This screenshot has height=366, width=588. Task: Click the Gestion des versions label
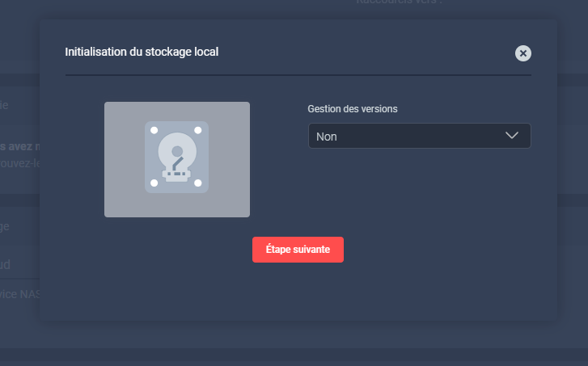[x=353, y=108]
